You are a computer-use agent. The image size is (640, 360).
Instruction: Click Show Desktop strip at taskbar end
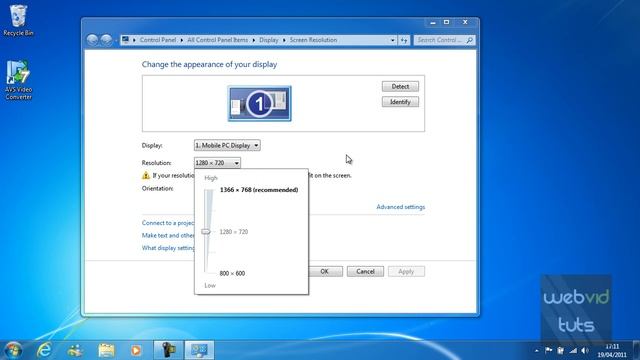[x=637, y=350]
